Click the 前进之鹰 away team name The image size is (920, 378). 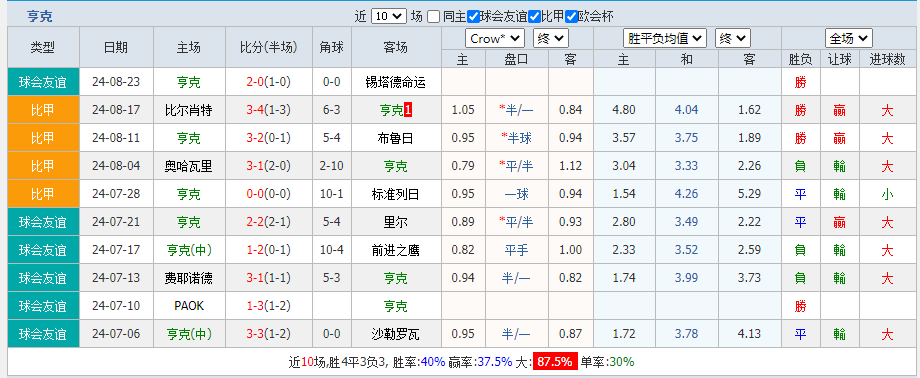point(396,250)
